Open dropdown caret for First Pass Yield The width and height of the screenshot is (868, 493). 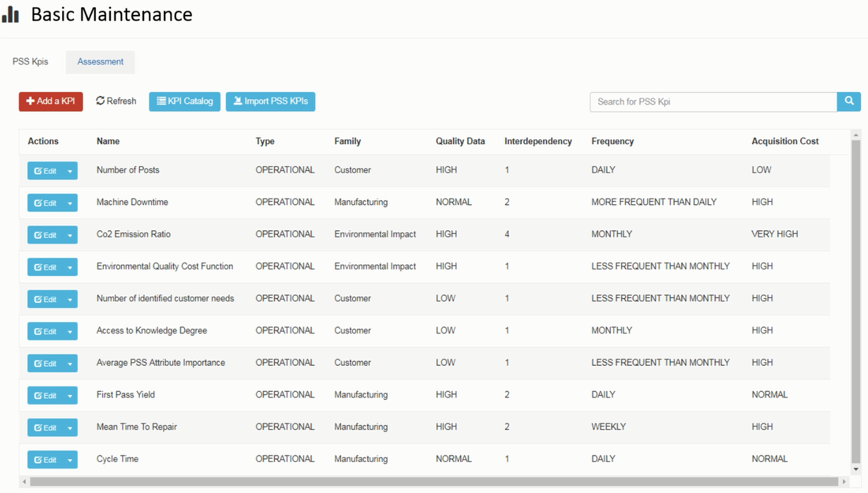click(x=70, y=396)
